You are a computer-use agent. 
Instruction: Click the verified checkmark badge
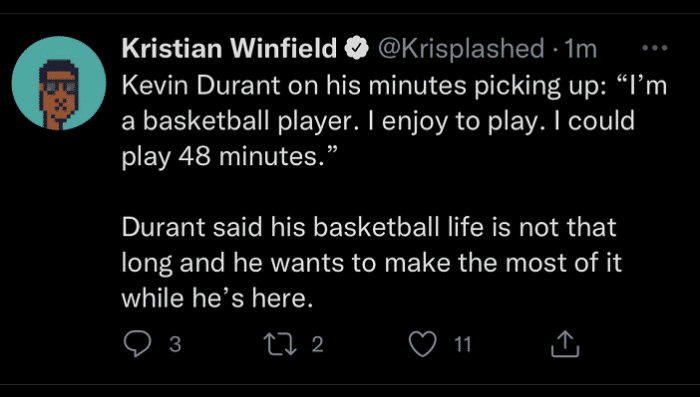(356, 48)
